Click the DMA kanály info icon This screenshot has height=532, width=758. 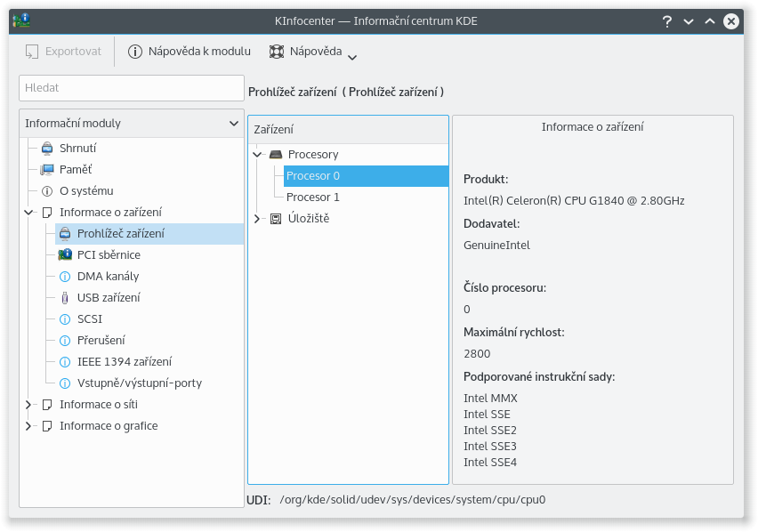(x=65, y=277)
